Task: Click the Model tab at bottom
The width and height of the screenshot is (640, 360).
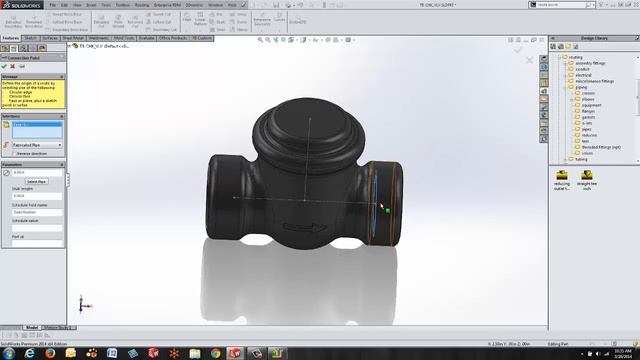Action: [x=31, y=327]
